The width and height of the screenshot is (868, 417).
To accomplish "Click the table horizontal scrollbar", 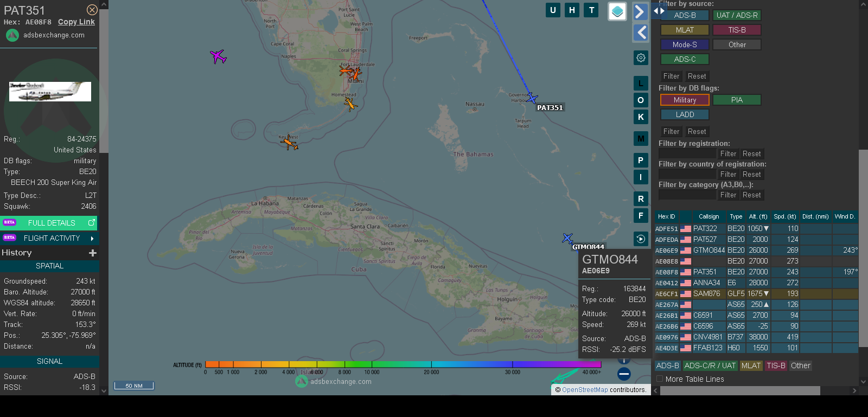I will (x=740, y=390).
